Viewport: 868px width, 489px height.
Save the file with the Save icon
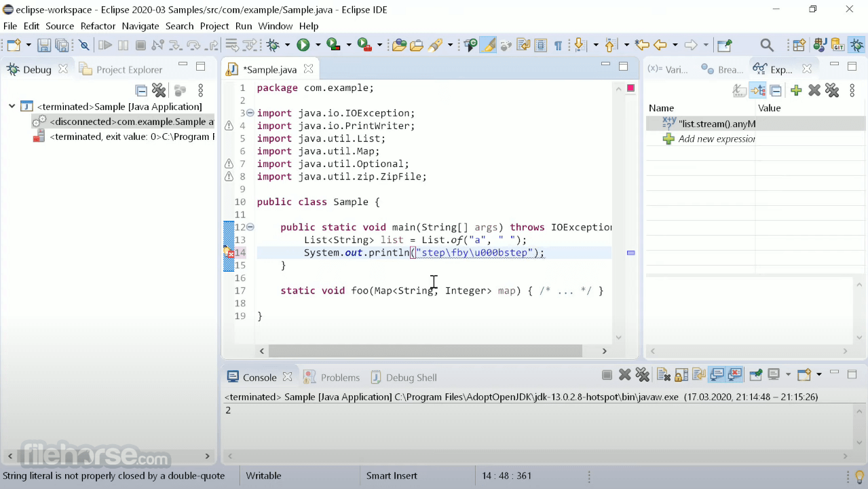[x=44, y=46]
